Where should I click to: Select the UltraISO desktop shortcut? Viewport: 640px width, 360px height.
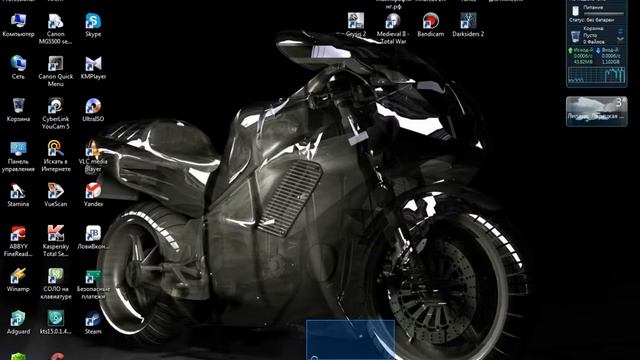coord(93,110)
